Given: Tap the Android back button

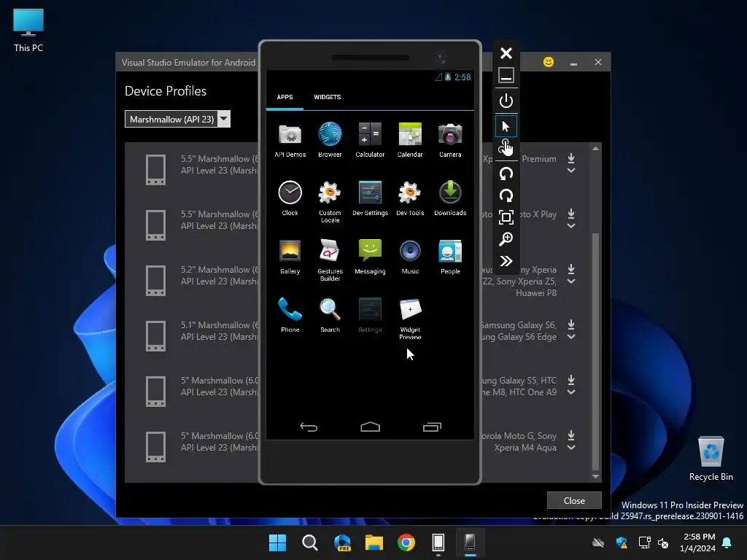Looking at the screenshot, I should [x=309, y=427].
